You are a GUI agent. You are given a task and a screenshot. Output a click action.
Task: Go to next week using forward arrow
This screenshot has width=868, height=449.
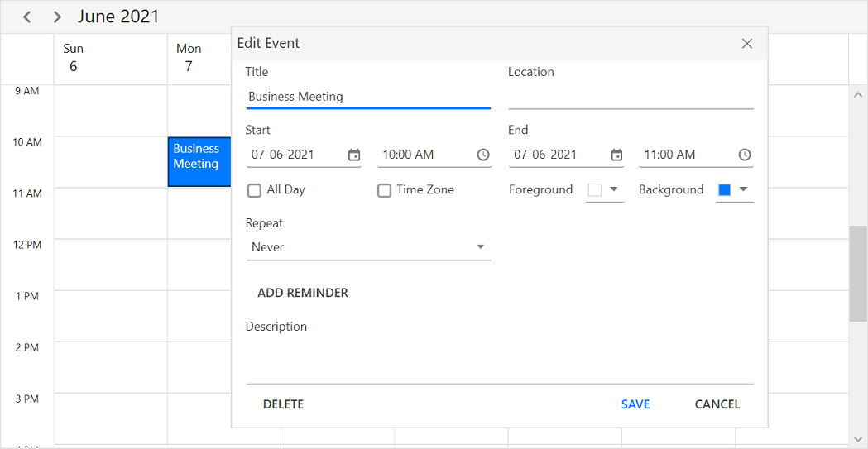pyautogui.click(x=57, y=17)
